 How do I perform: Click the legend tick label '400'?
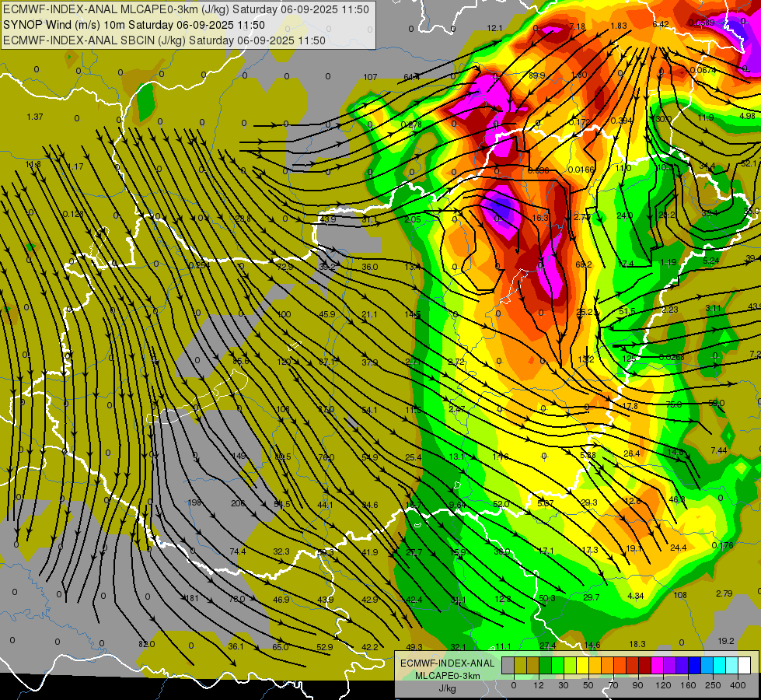coord(738,685)
